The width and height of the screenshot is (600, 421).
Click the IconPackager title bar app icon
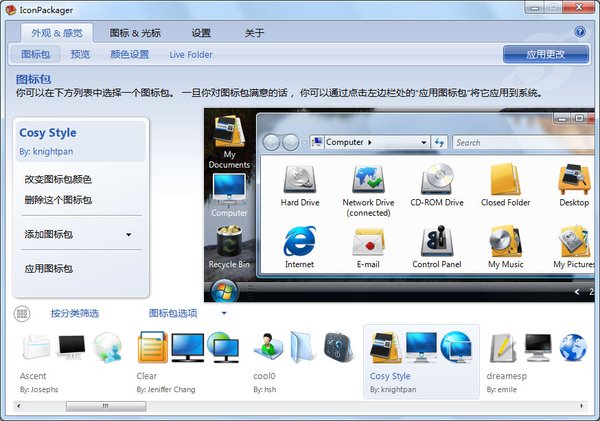[x=10, y=10]
